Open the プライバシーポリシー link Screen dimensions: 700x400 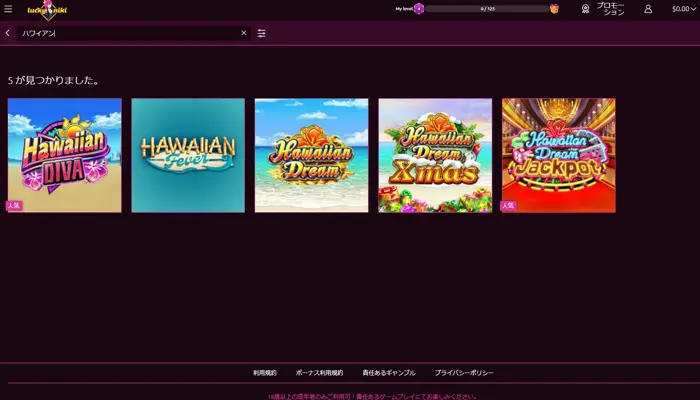click(464, 372)
